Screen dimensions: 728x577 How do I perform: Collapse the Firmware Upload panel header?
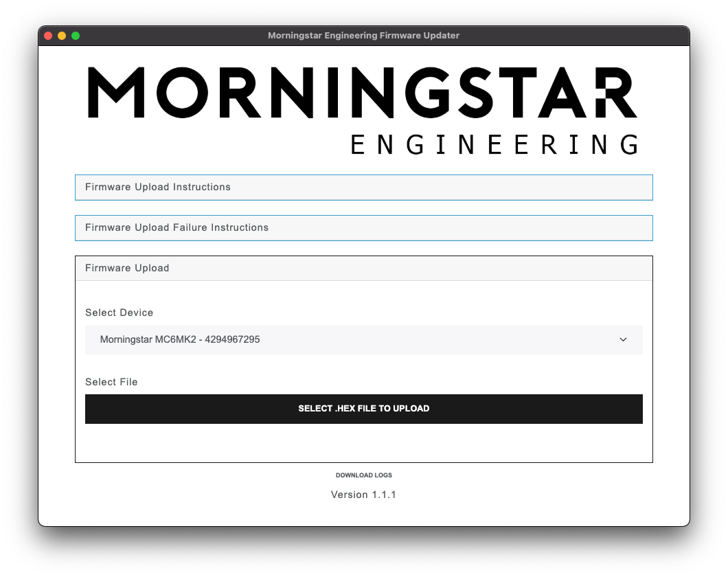[363, 269]
